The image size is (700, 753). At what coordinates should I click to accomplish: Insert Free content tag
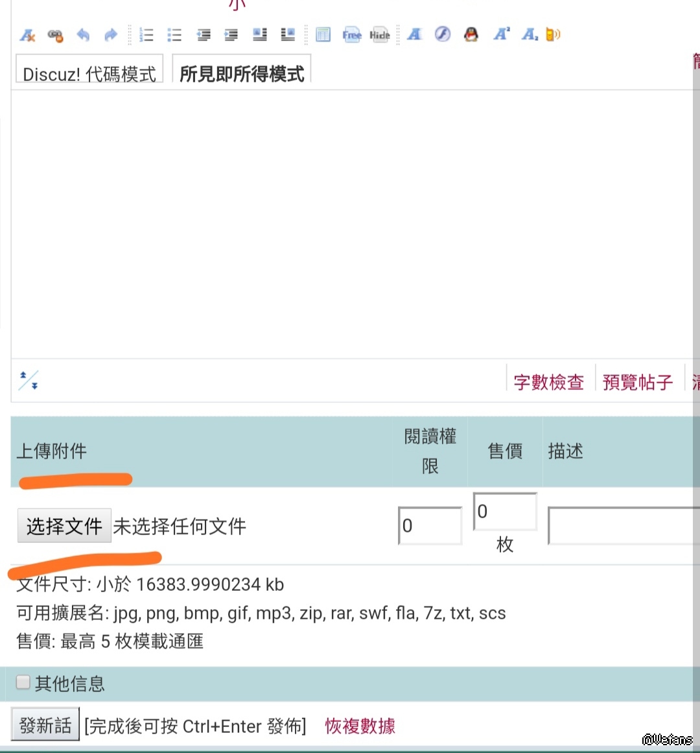pos(352,34)
